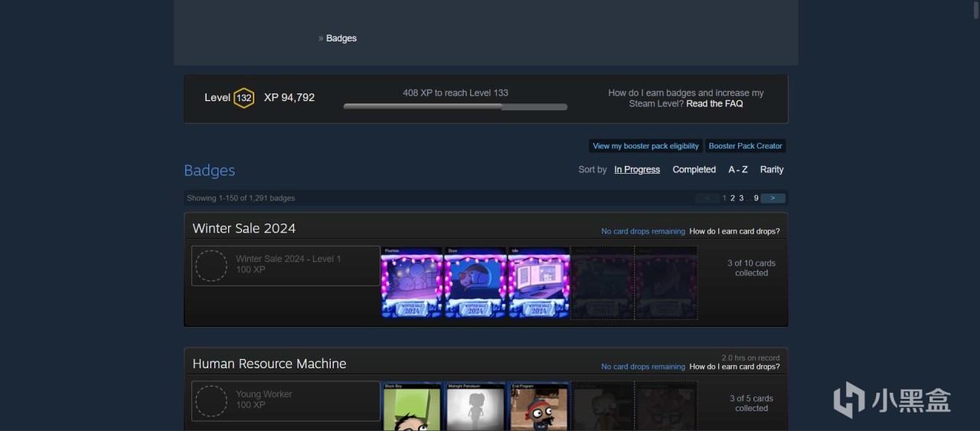Open the Plushies Winter Sale trading card

411,282
